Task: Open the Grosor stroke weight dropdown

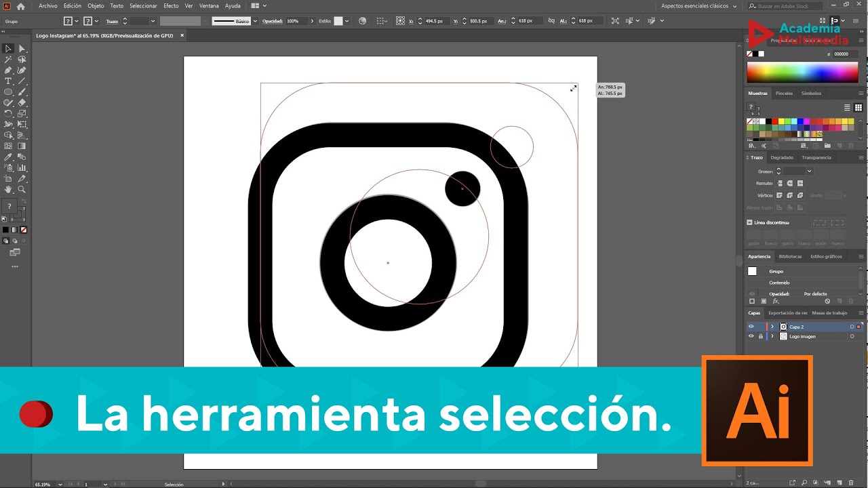Action: coord(809,171)
